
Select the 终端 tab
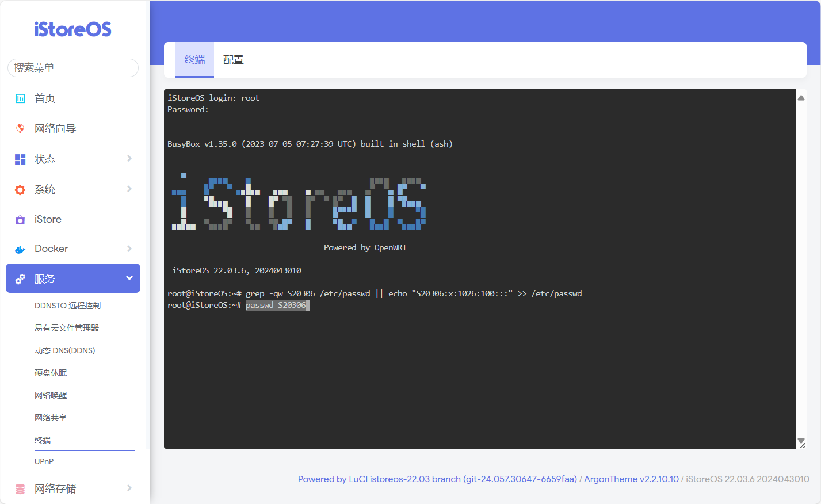tap(194, 60)
